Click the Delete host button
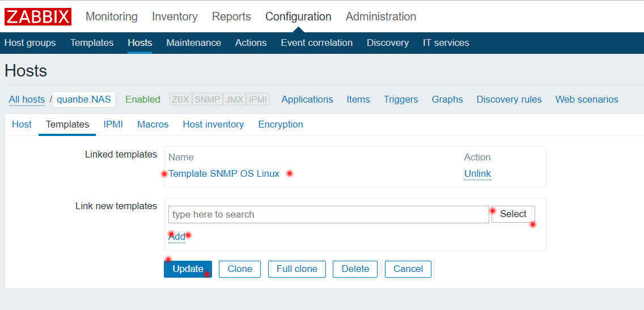 click(x=355, y=269)
